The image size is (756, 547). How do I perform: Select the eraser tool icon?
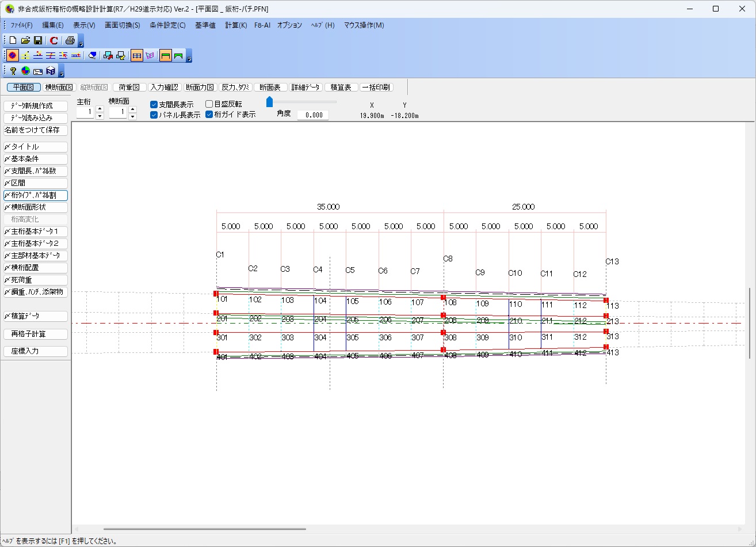[x=91, y=55]
